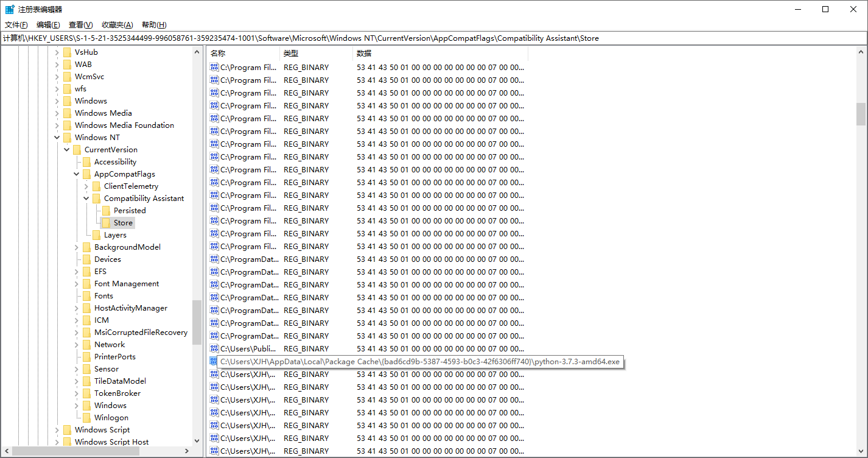Click the registry path address bar
868x458 pixels.
pos(433,38)
